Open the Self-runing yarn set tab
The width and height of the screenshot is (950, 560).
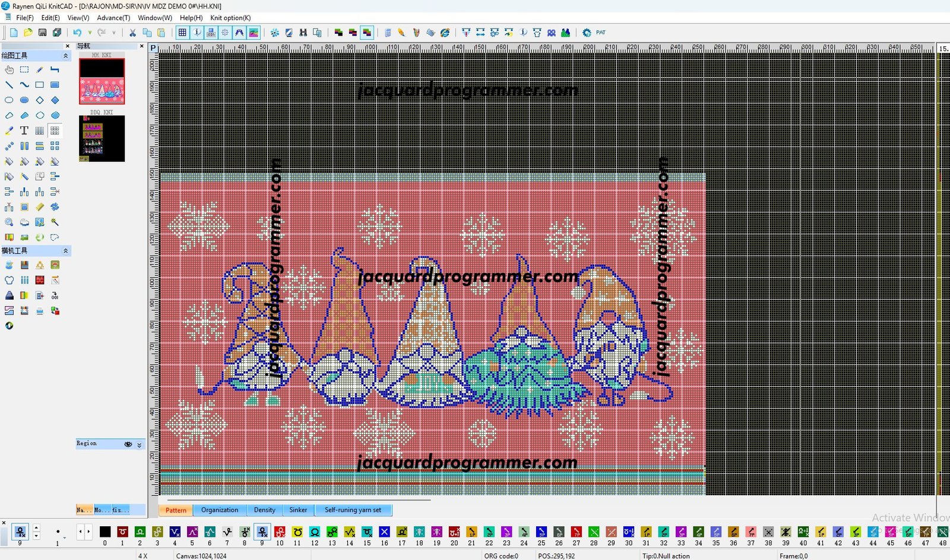click(353, 510)
